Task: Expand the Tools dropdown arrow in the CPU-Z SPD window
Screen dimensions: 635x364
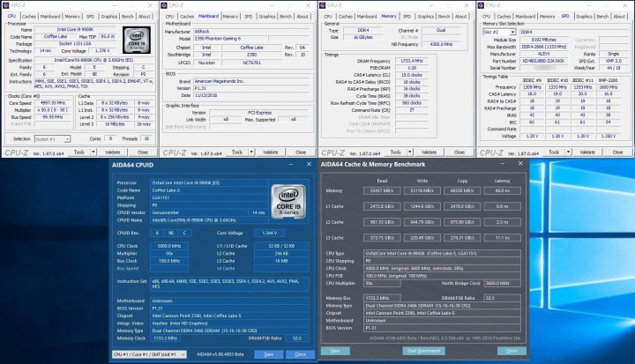Action: click(x=568, y=152)
